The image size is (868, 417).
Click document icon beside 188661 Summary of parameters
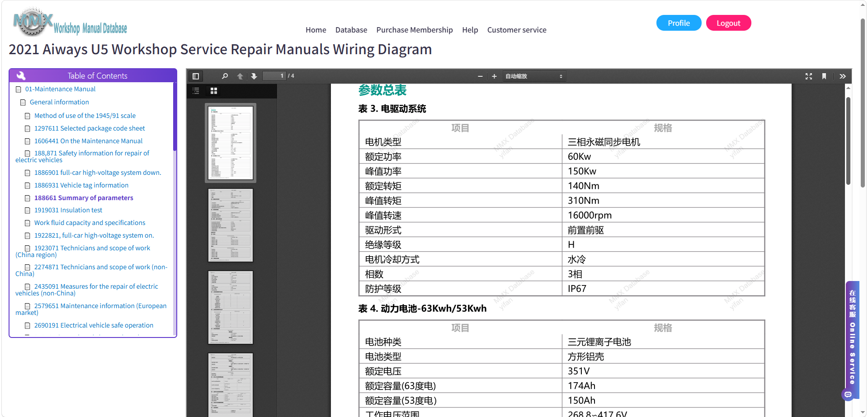pyautogui.click(x=28, y=198)
